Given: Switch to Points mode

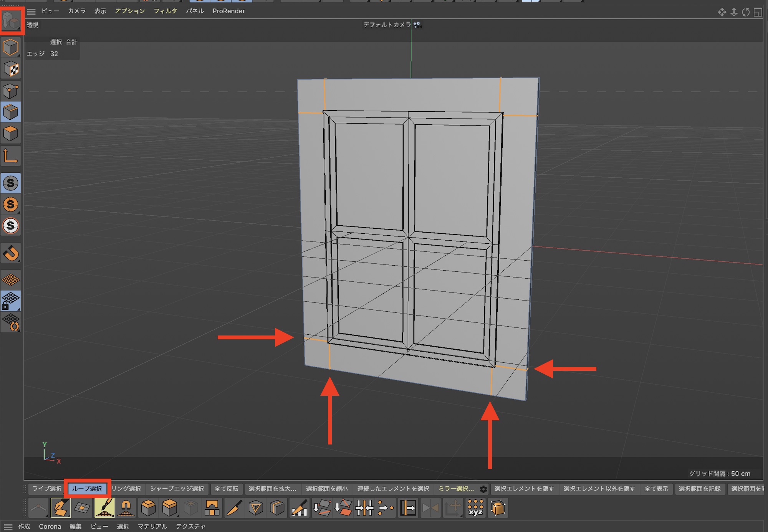Looking at the screenshot, I should [x=11, y=91].
